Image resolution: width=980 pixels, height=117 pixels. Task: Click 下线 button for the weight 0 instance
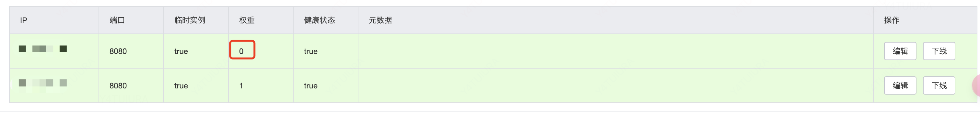tap(939, 51)
